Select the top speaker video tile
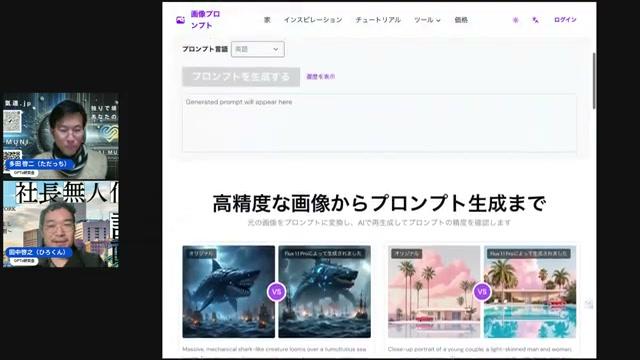This screenshot has width=640, height=360. pos(61,136)
